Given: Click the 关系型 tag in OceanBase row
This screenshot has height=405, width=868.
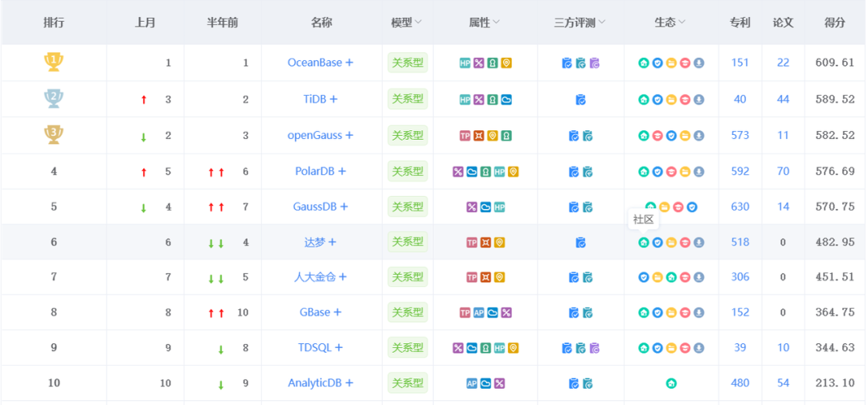Looking at the screenshot, I should pyautogui.click(x=407, y=63).
